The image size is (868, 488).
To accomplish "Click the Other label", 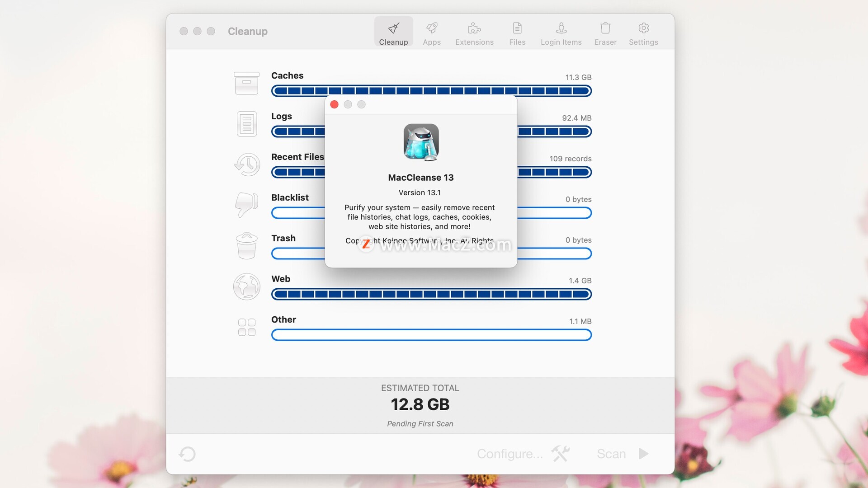I will (x=283, y=319).
